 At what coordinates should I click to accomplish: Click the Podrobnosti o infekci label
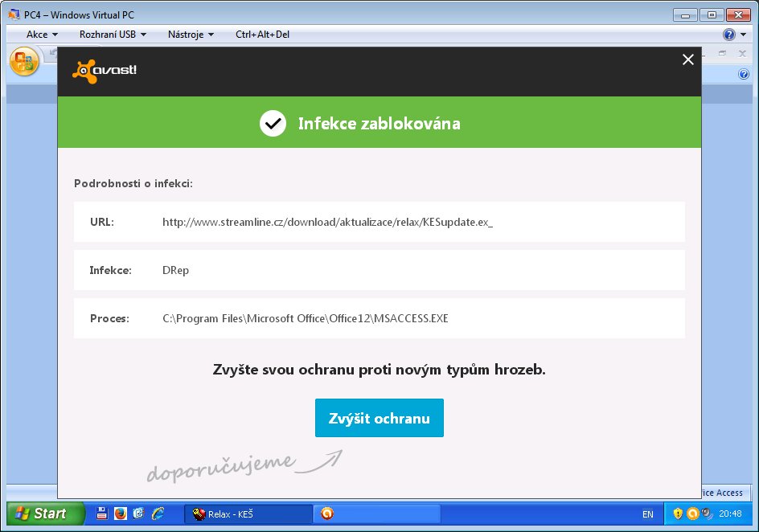pos(133,183)
